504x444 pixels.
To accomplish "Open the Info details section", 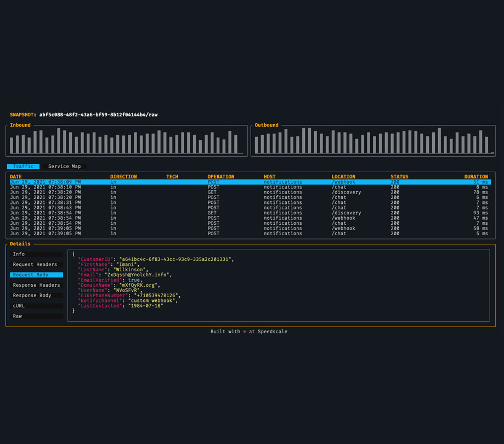I will 36,254.
